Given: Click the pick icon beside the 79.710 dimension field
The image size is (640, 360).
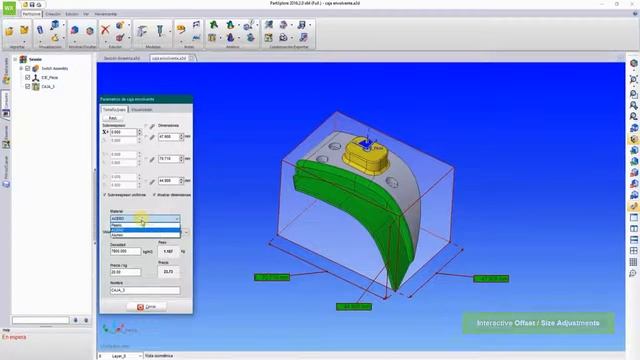Looking at the screenshot, I should click(152, 159).
